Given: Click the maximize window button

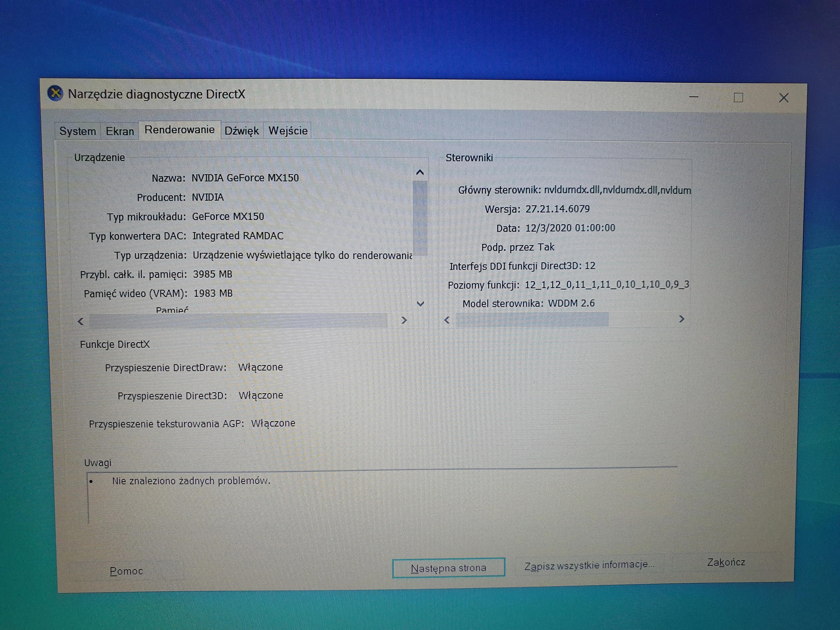Looking at the screenshot, I should [x=738, y=97].
